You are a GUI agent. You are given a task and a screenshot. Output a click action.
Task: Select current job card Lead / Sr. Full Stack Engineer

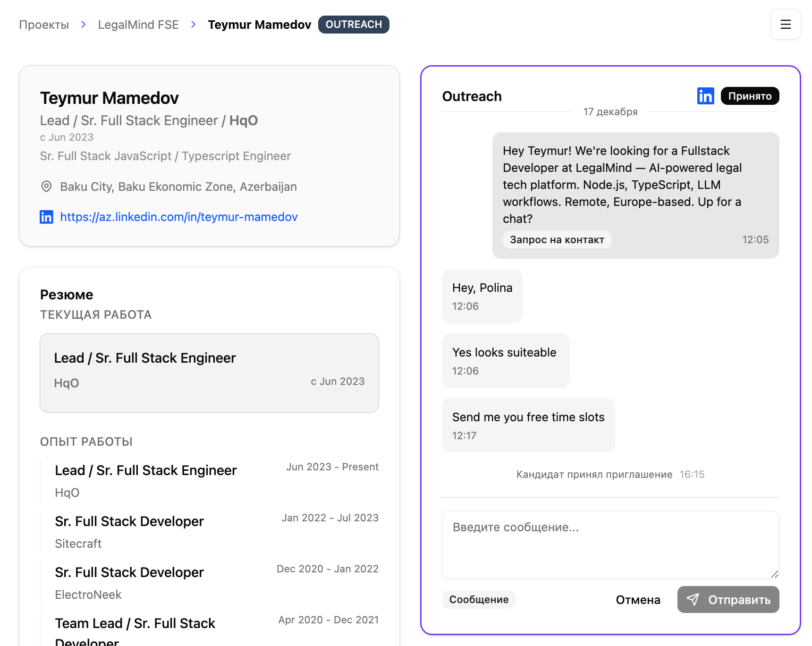(x=209, y=373)
